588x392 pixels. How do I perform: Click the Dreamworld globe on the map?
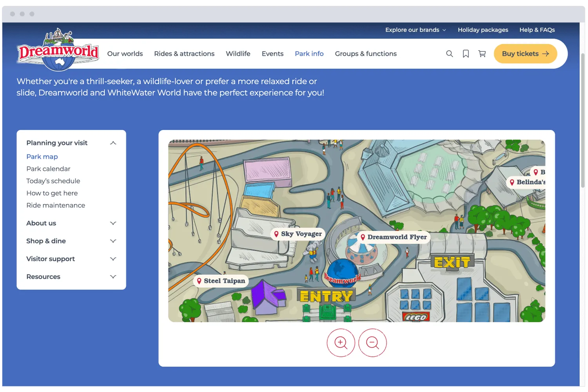tap(342, 273)
